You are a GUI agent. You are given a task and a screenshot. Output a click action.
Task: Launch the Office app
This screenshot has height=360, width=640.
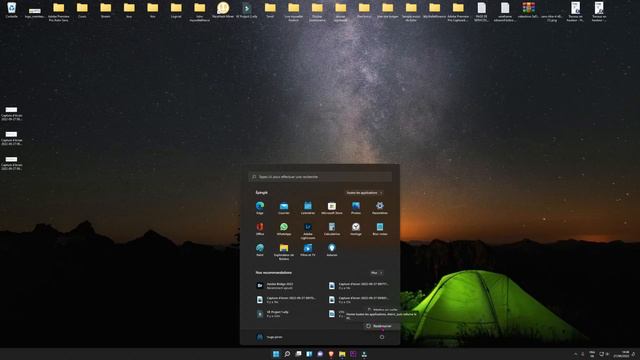click(260, 229)
